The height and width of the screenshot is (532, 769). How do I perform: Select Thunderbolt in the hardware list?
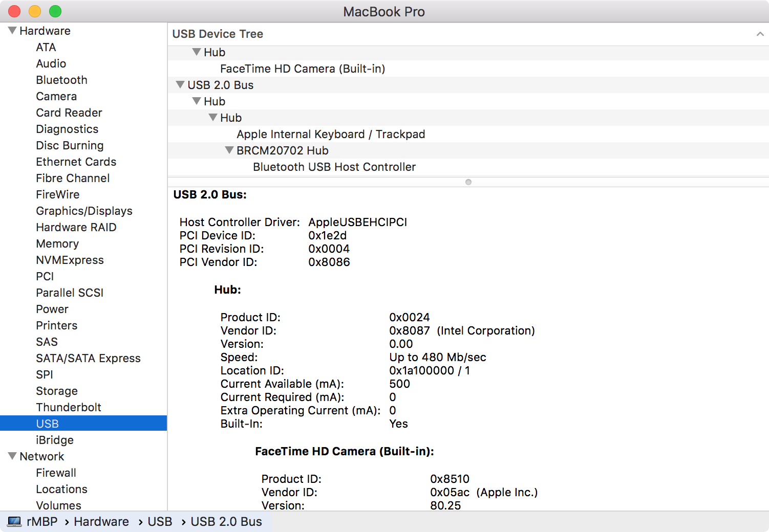tap(69, 407)
